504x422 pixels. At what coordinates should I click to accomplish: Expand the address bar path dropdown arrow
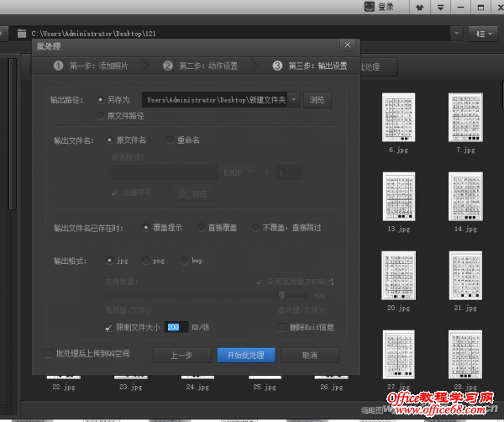[456, 34]
